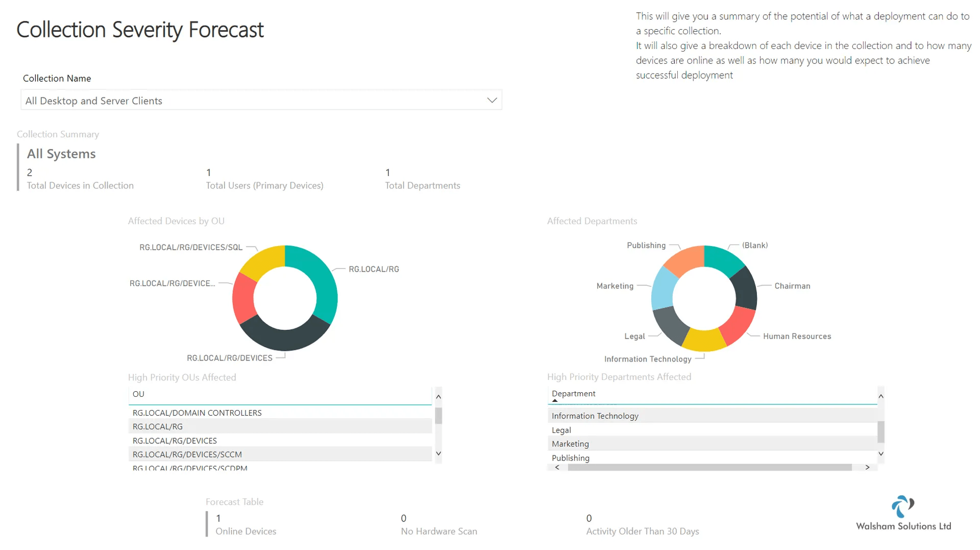Screen dimensions: 980x550
Task: Select RG.LOCAL/DOMAIN CONTROLLERS row
Action: point(280,413)
